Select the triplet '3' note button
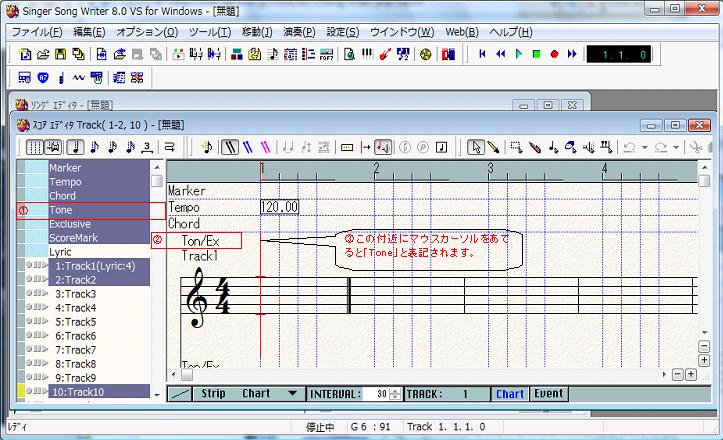 click(147, 147)
